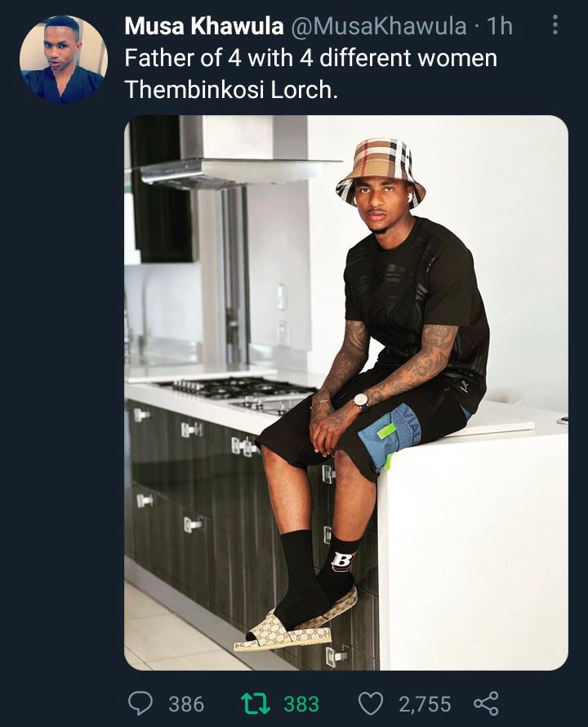
Task: Open the share icon on the tweet
Action: (x=486, y=703)
